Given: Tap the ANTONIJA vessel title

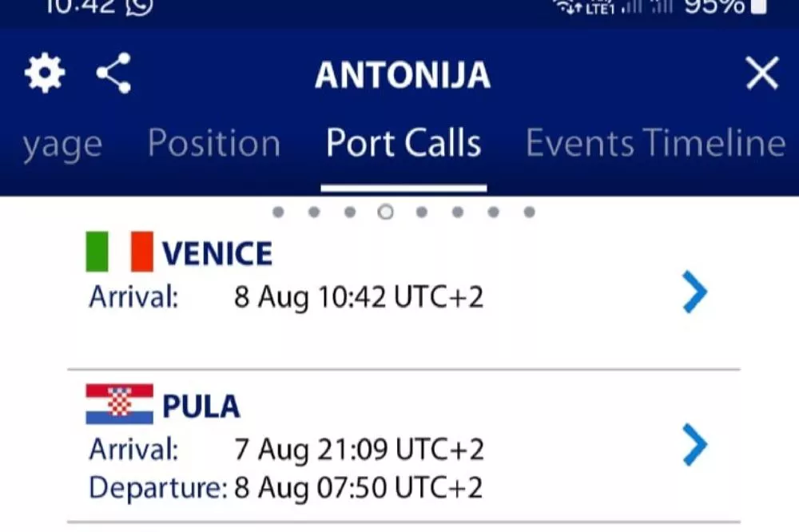Looking at the screenshot, I should [402, 75].
